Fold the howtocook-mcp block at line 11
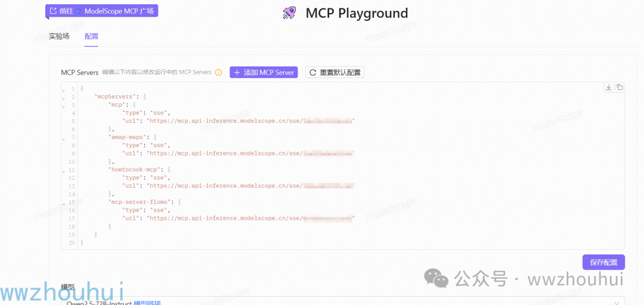The image size is (644, 305). pos(63,171)
